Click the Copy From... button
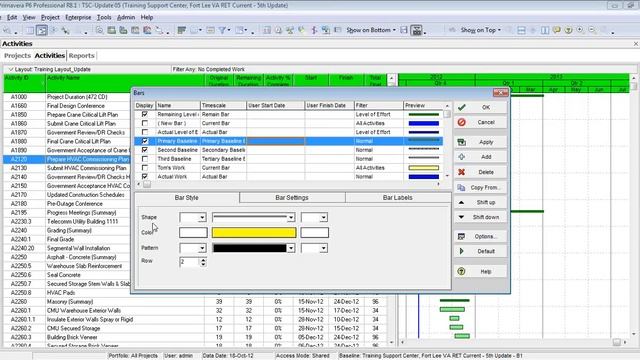640x360 pixels. click(480, 188)
